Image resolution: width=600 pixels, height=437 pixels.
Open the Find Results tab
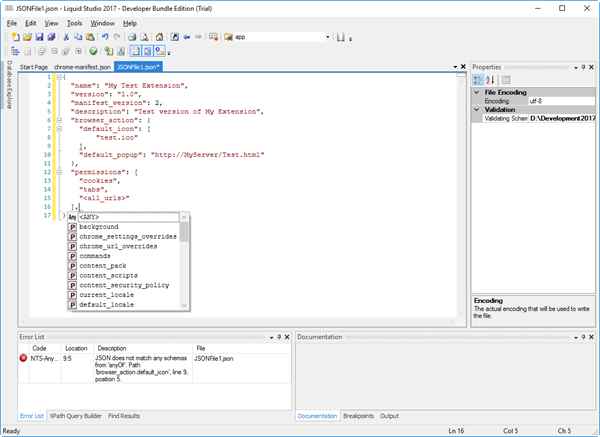click(x=124, y=416)
